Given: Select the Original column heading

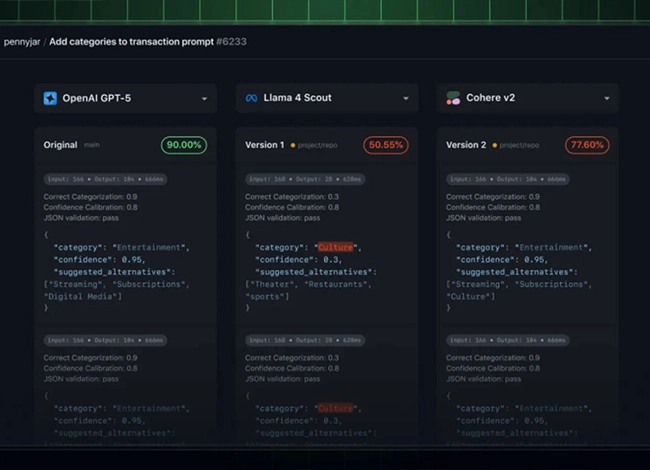Looking at the screenshot, I should 61,145.
